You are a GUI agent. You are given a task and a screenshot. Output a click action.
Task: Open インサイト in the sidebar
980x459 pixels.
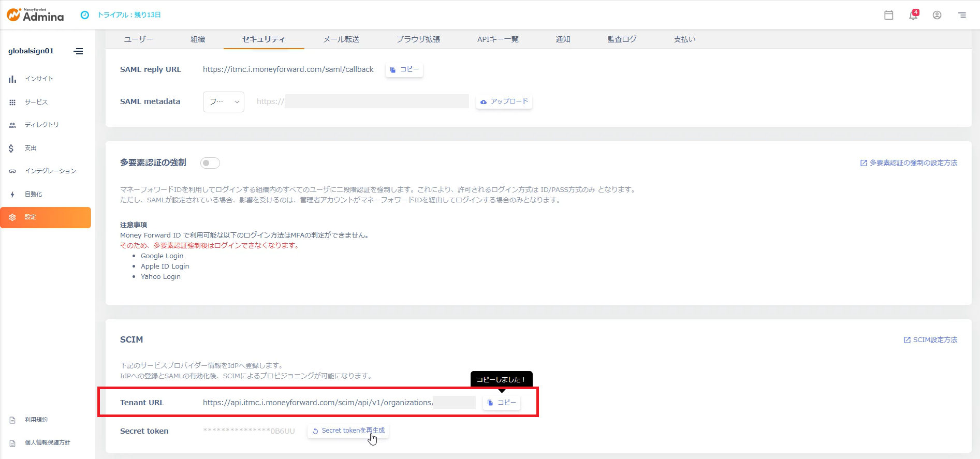pos(46,79)
